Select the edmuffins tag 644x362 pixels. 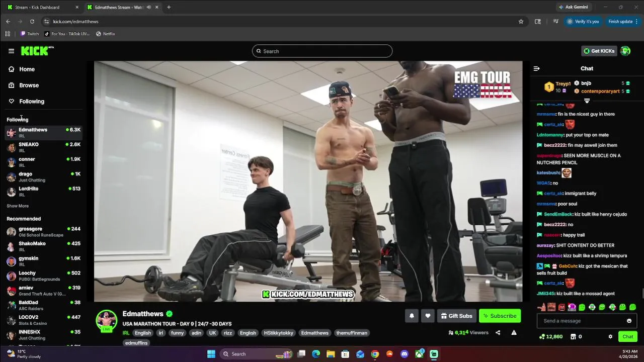(136, 343)
